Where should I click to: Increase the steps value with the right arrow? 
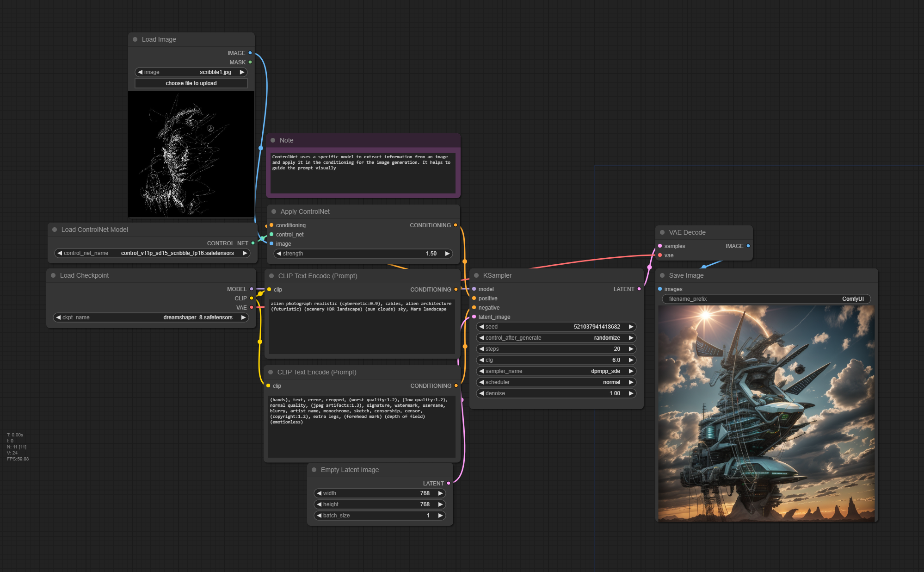[x=631, y=349]
